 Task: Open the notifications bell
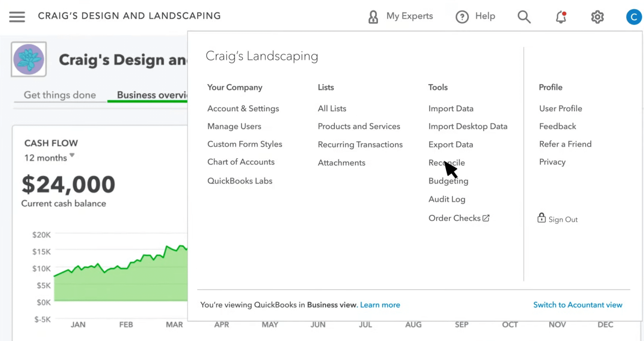click(x=561, y=17)
